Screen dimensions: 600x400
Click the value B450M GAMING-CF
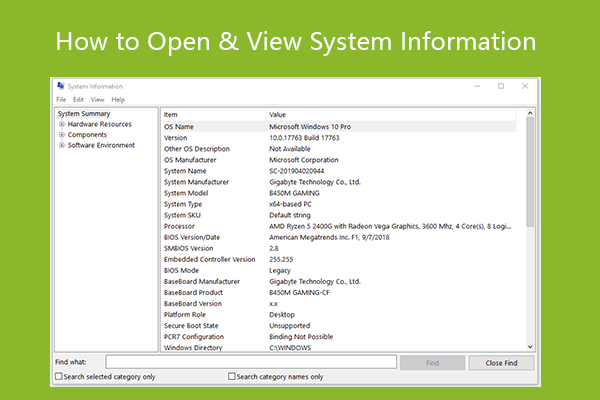299,293
